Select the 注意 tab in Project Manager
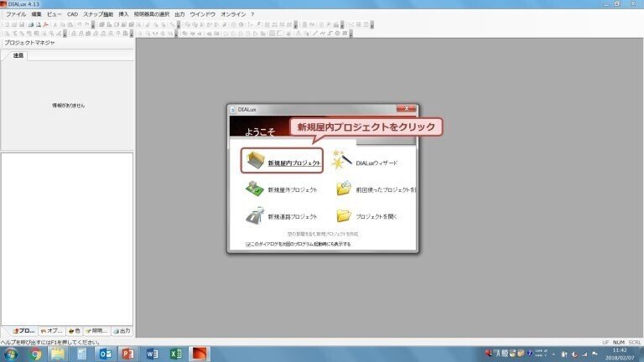Screen dimensions: 644x362 tap(18, 55)
